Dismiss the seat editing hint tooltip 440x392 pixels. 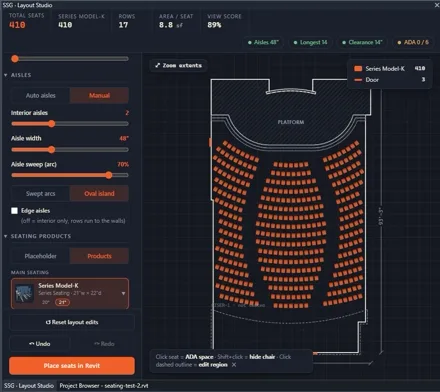[234, 365]
